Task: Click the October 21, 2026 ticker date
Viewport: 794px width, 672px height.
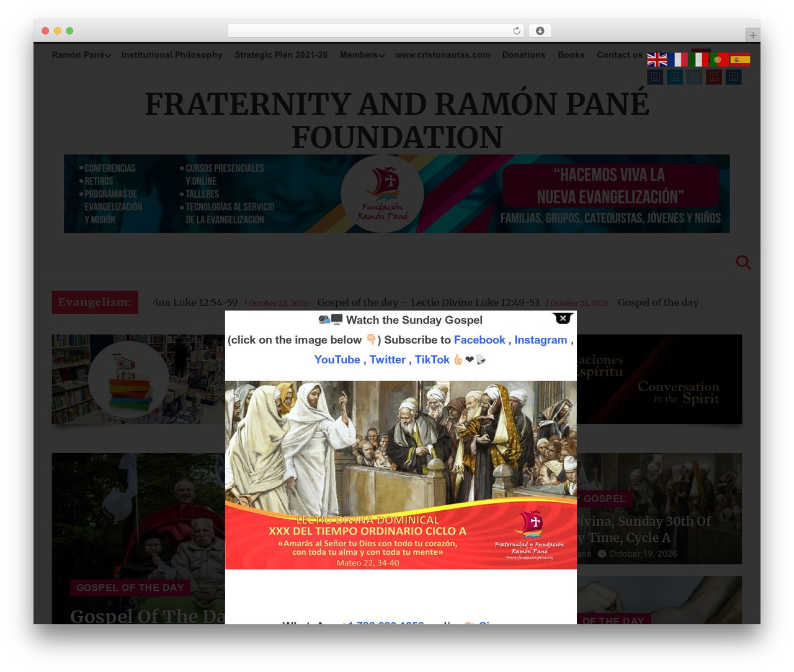Action: [579, 303]
